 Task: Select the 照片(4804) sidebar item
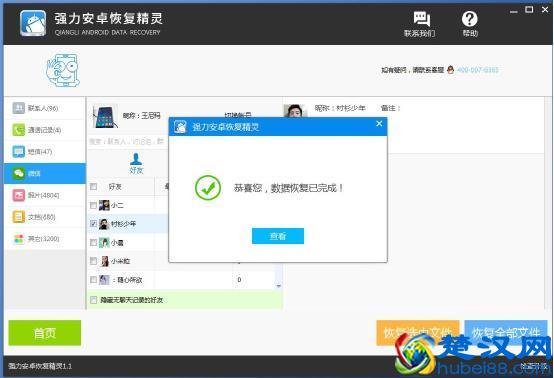pyautogui.click(x=45, y=195)
